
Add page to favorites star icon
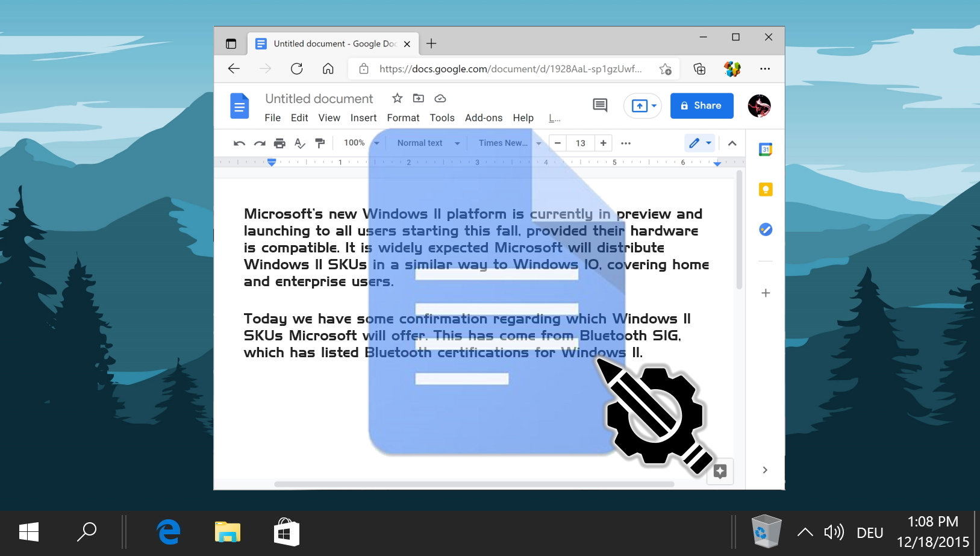(x=666, y=69)
